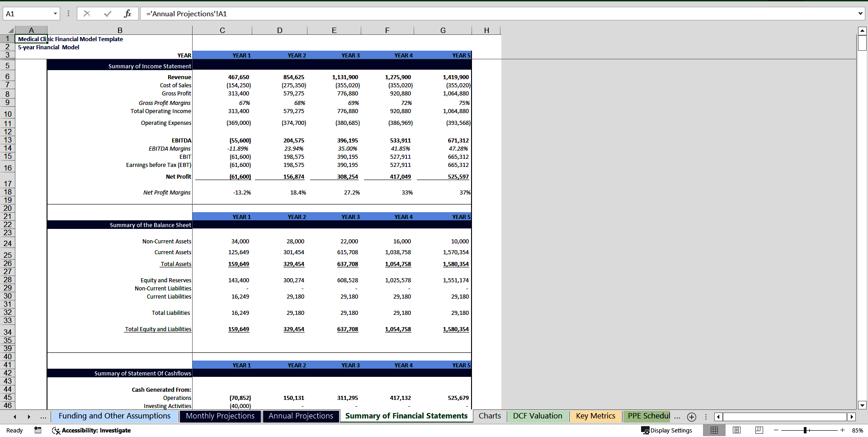The width and height of the screenshot is (868, 437).
Task: Open the Name Box dropdown arrow
Action: pyautogui.click(x=55, y=14)
